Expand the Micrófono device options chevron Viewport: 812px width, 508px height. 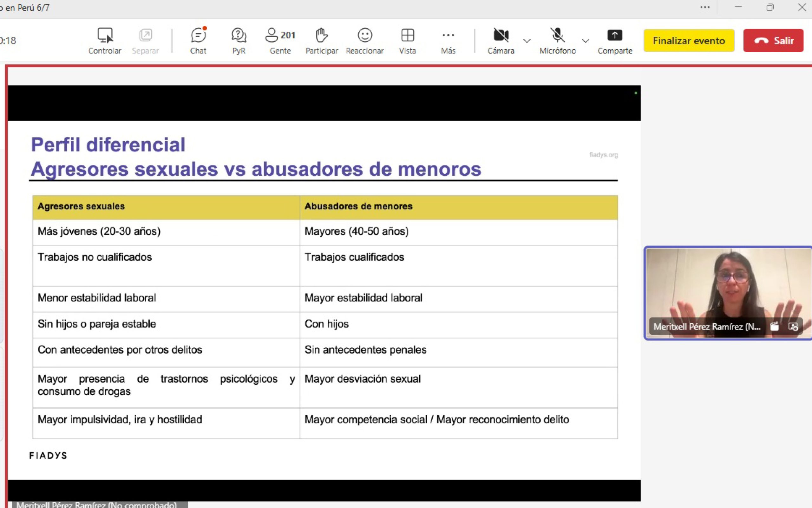click(585, 41)
